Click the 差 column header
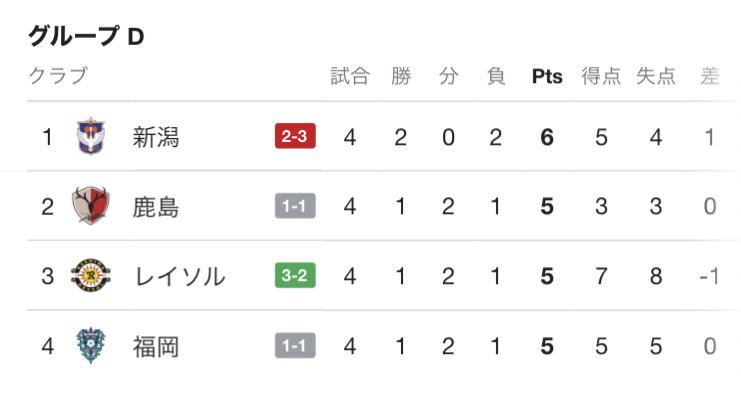Screen dimensions: 741x394 pyautogui.click(x=710, y=76)
